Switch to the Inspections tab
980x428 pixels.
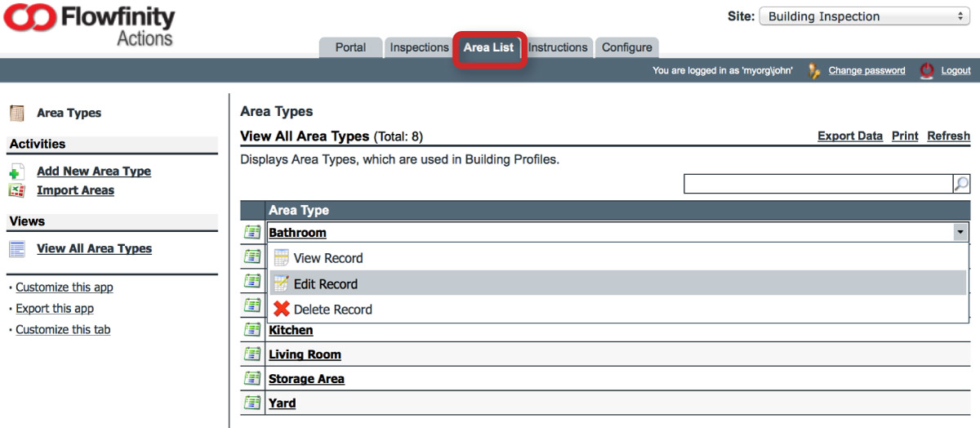419,47
